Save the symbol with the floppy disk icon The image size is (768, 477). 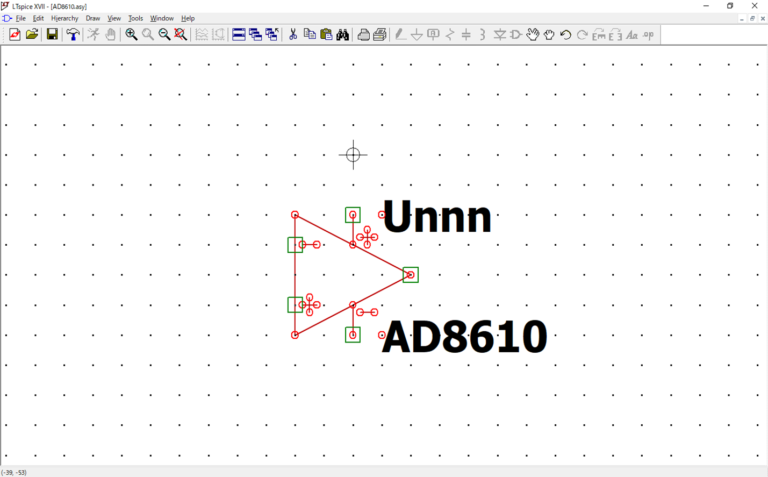coord(52,34)
